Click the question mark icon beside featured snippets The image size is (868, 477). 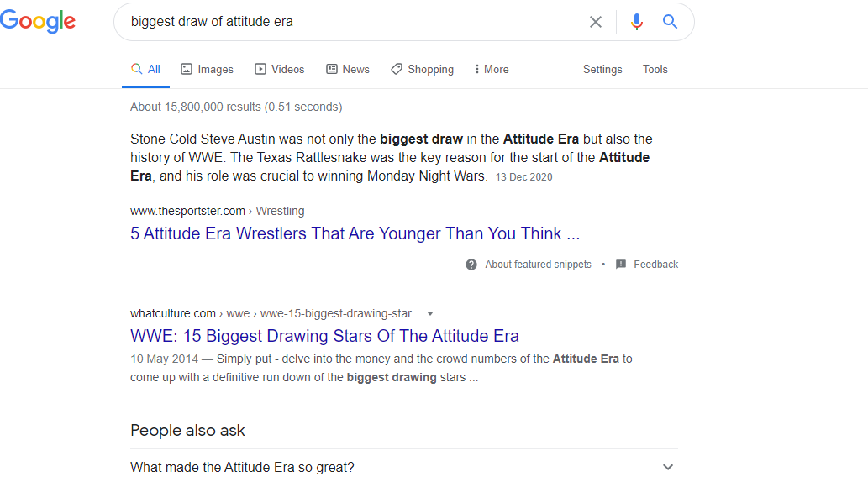(471, 265)
